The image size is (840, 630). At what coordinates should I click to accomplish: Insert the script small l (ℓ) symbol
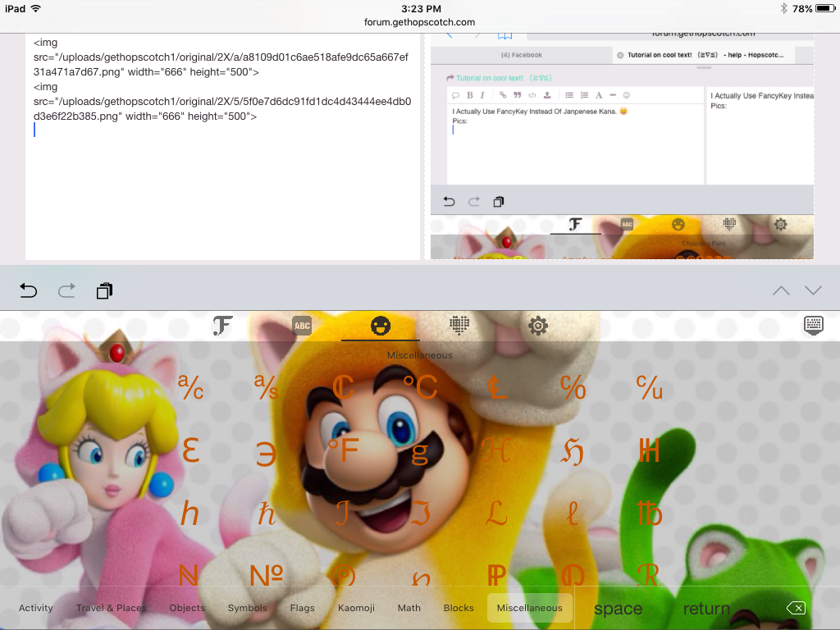click(x=573, y=514)
